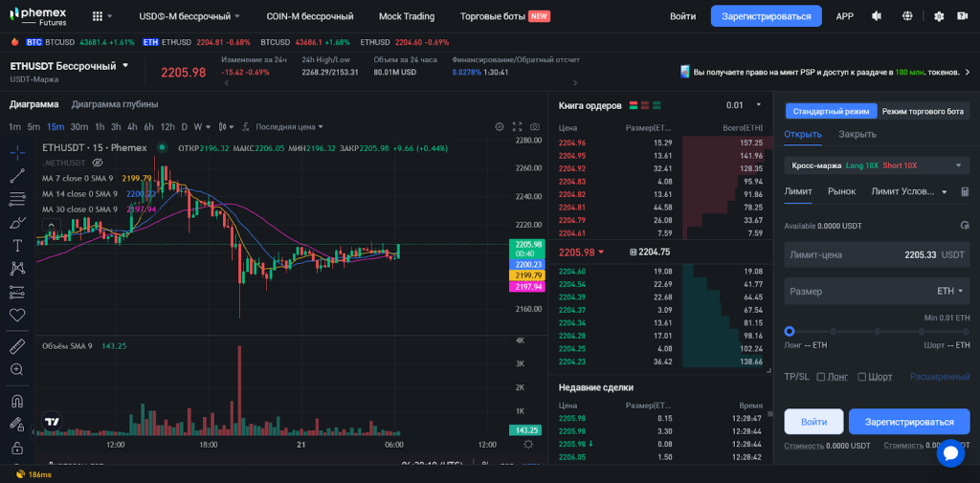Switch to Диаграмма глубины tab
The width and height of the screenshot is (980, 483).
pos(115,104)
